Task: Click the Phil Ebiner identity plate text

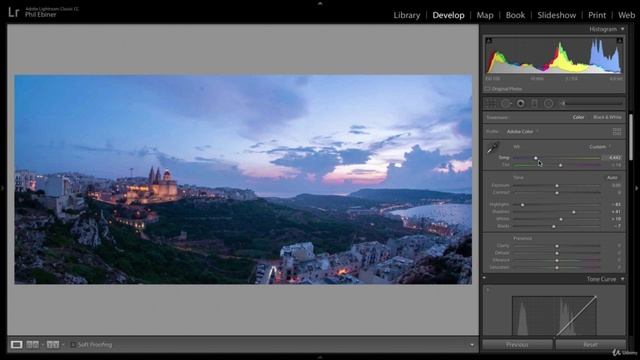Action: click(x=40, y=14)
